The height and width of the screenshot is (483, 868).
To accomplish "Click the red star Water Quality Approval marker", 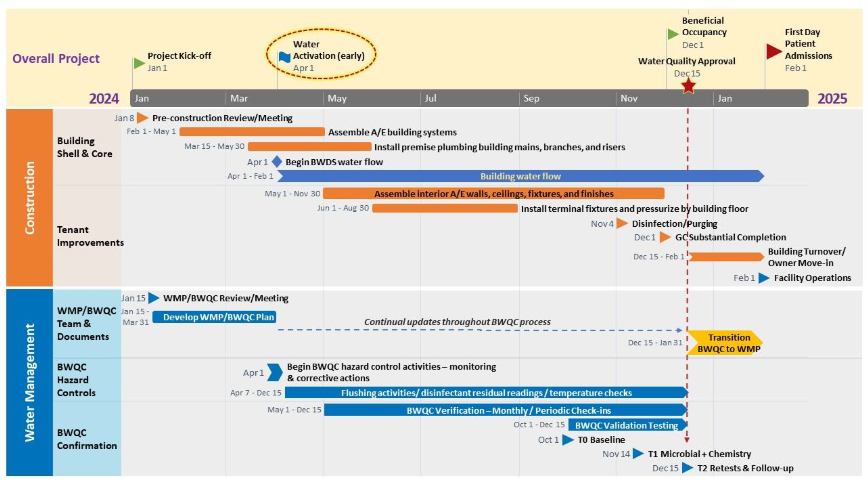I will [x=688, y=86].
